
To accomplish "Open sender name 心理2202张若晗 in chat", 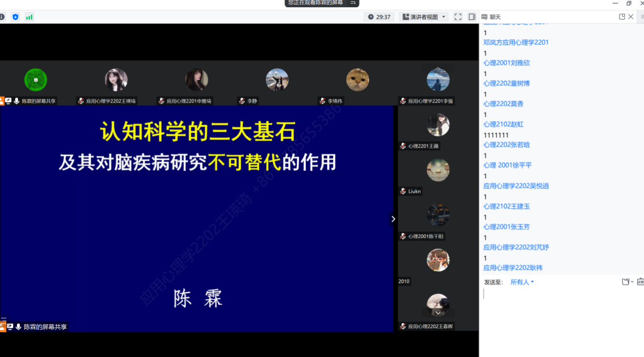I will coord(507,145).
